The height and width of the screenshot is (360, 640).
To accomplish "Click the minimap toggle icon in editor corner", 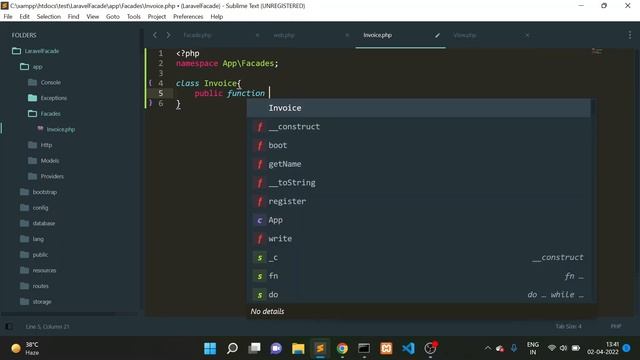I will [597, 51].
